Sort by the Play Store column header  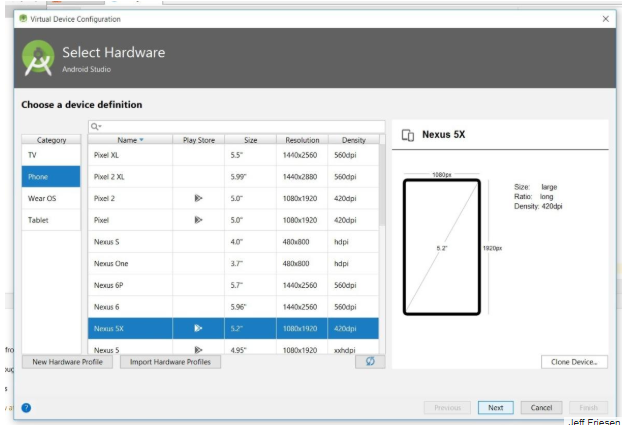[198, 140]
